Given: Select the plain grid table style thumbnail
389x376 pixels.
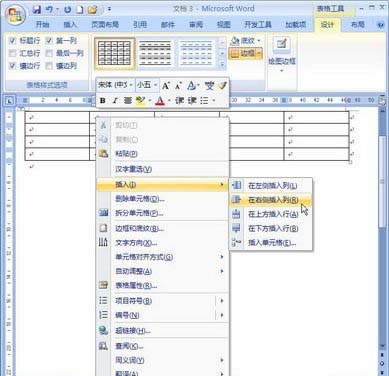Looking at the screenshot, I should pyautogui.click(x=115, y=53).
